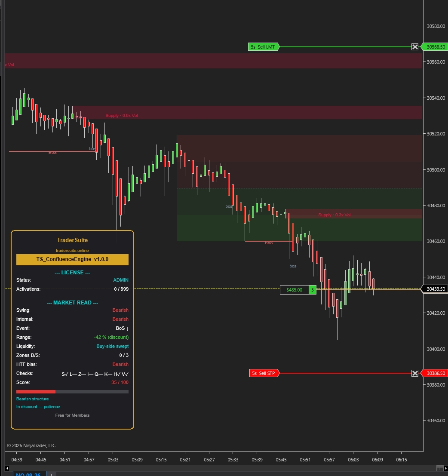Screen dimensions: 448x476
Task: Open the NQ 09-26 chart tab
Action: pos(29,474)
